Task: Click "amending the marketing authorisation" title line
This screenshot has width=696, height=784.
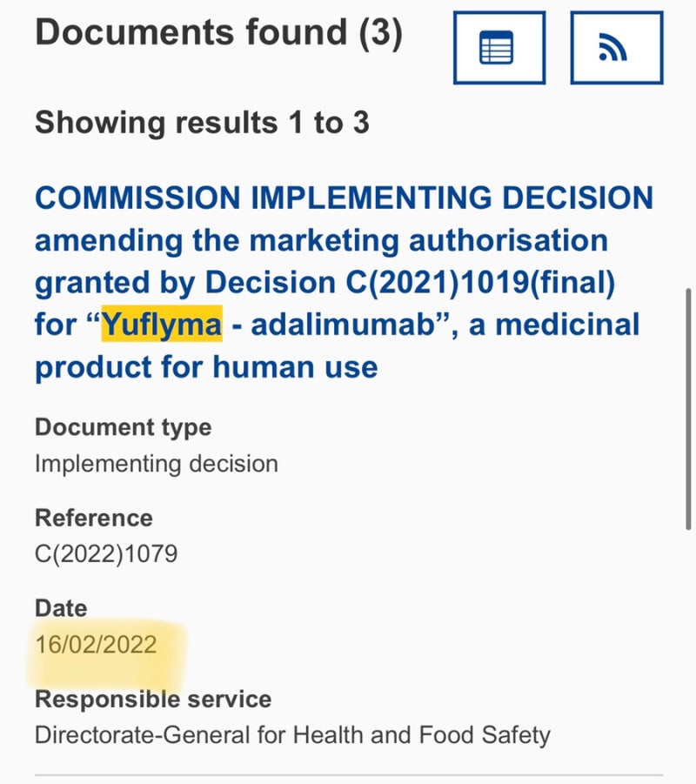Action: click(x=321, y=240)
